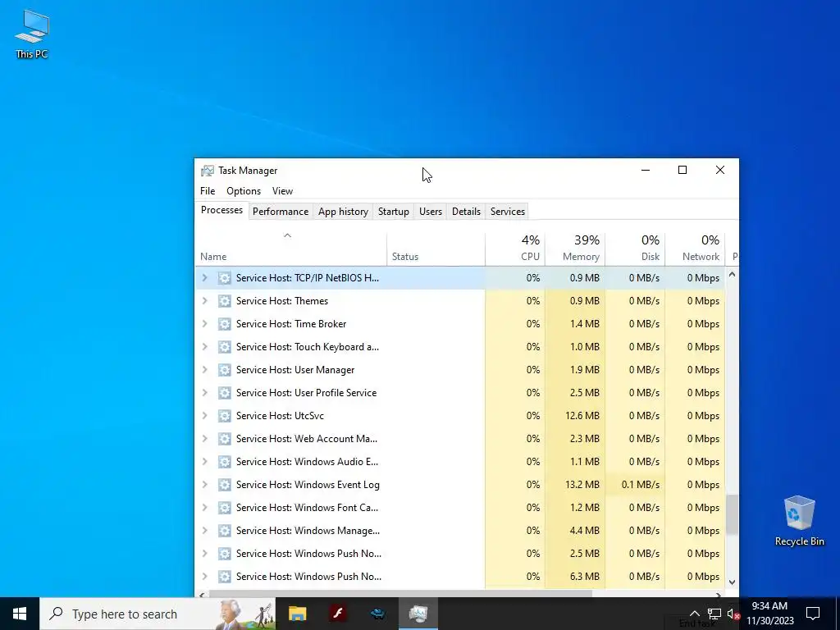Image resolution: width=840 pixels, height=630 pixels.
Task: Switch to the Startup tab
Action: (393, 212)
